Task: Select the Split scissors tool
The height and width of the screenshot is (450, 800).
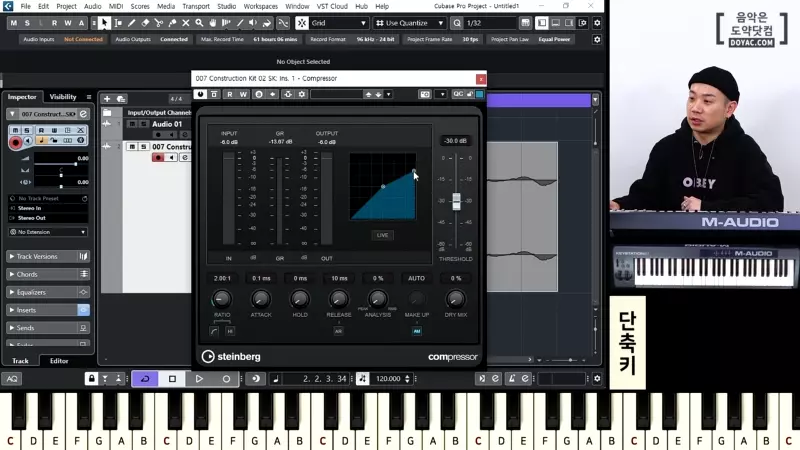Action: tap(159, 23)
